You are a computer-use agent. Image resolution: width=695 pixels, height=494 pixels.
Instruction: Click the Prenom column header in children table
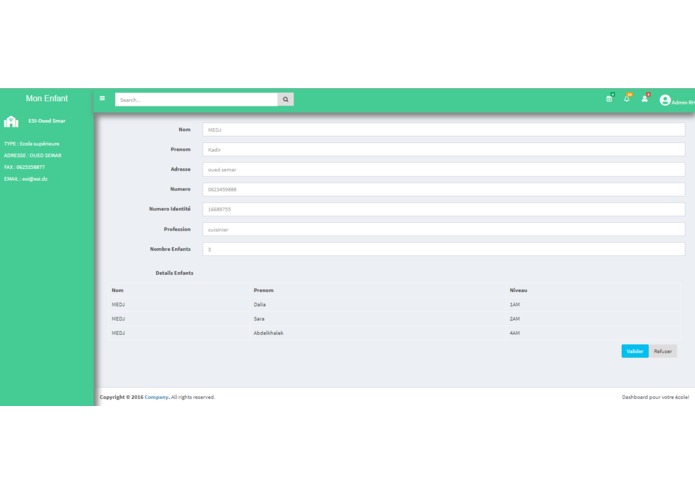[x=263, y=291]
